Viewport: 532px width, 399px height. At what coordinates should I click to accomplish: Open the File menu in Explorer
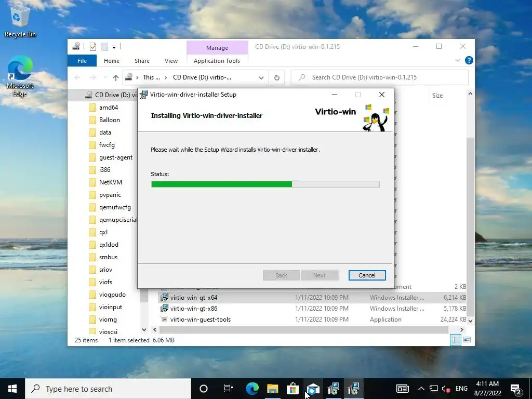[82, 61]
